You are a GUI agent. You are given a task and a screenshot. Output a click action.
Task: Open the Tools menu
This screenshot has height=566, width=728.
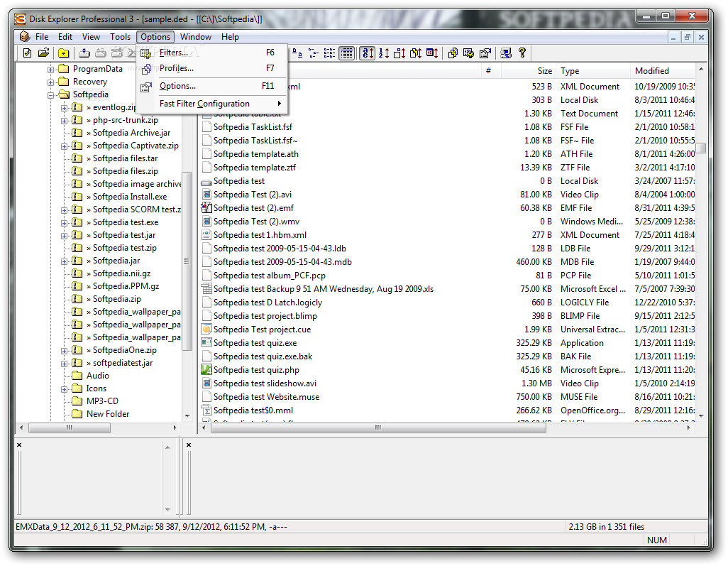click(x=120, y=37)
